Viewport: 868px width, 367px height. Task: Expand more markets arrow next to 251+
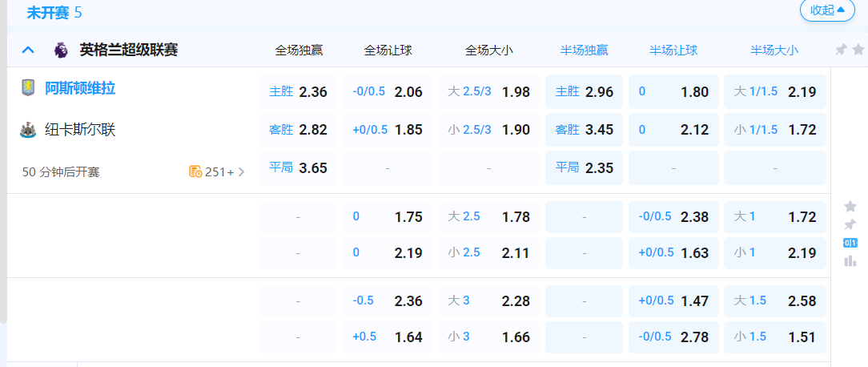point(242,171)
